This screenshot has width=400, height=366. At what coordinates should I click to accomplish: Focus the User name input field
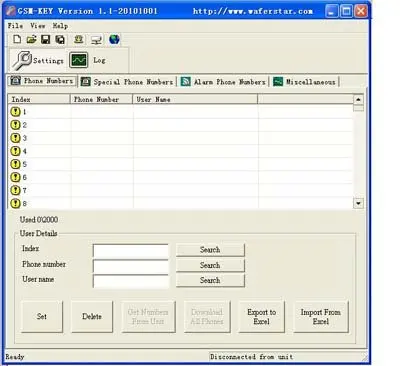pyautogui.click(x=131, y=281)
